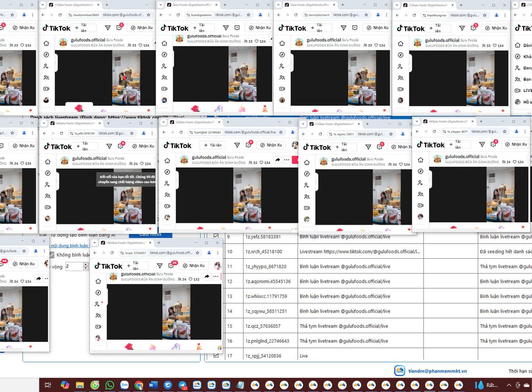The width and height of the screenshot is (532, 392).
Task: Open Chrome menu in 1z yhyypo 8671 window
Action: pyautogui.click(x=525, y=132)
